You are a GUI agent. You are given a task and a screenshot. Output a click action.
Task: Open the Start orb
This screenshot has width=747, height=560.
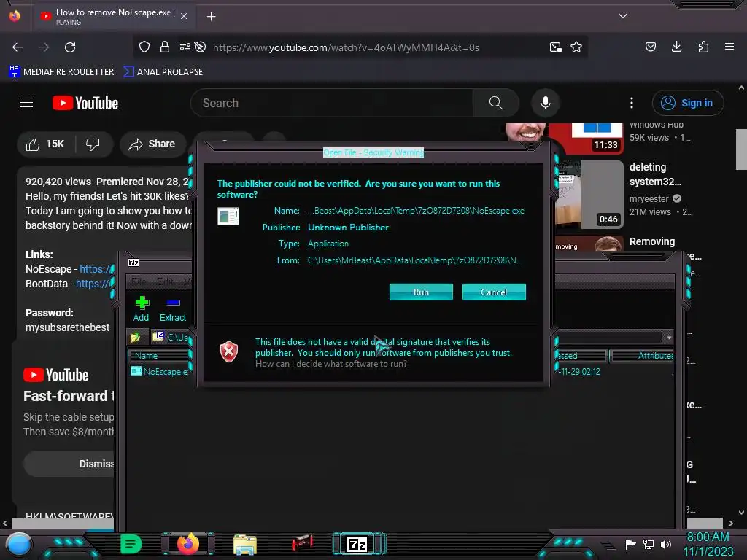coord(19,544)
